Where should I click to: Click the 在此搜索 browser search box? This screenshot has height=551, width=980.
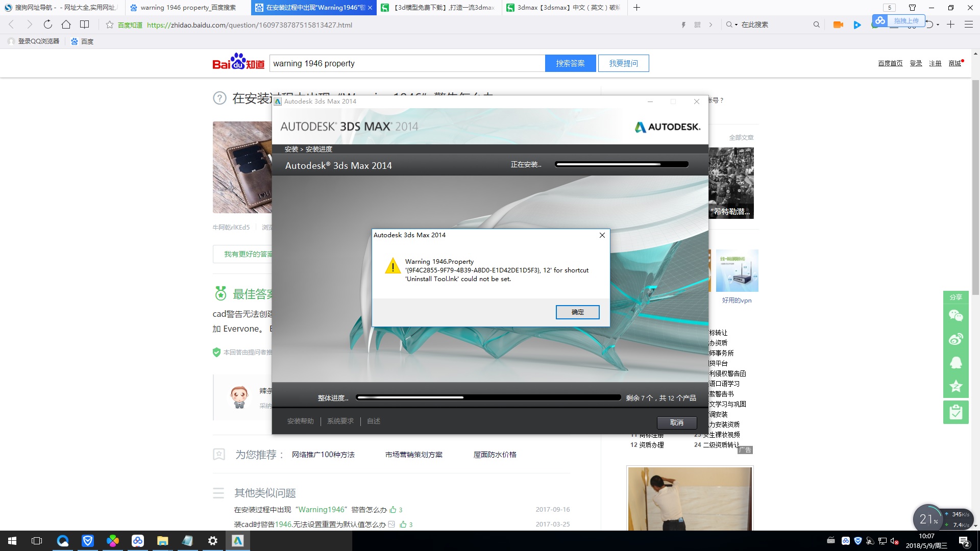[x=773, y=24]
